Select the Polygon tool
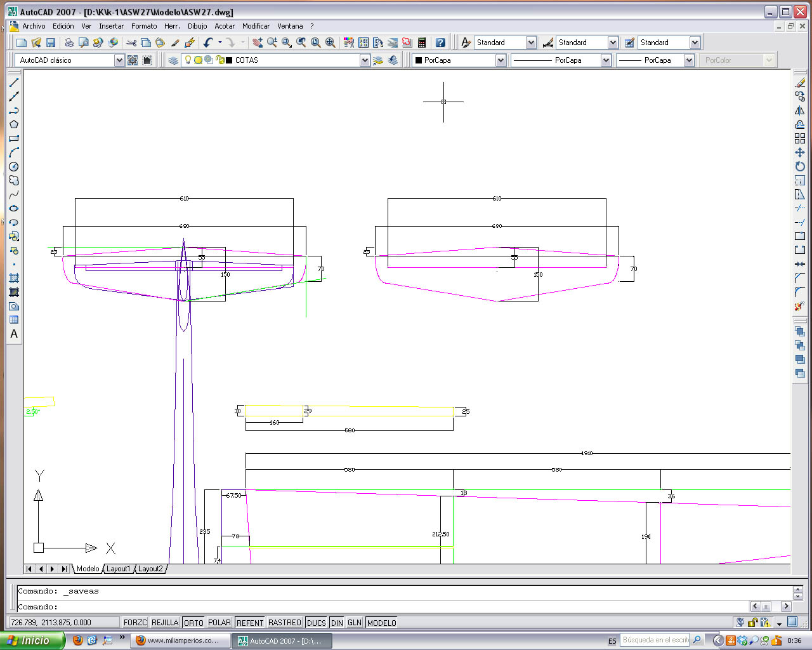The height and width of the screenshot is (650, 812). click(14, 124)
